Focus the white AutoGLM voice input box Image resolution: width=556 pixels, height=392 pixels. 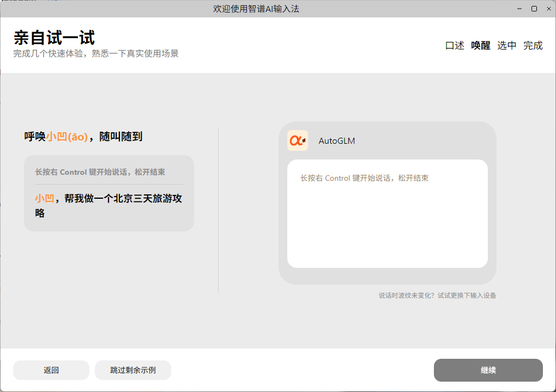[387, 218]
